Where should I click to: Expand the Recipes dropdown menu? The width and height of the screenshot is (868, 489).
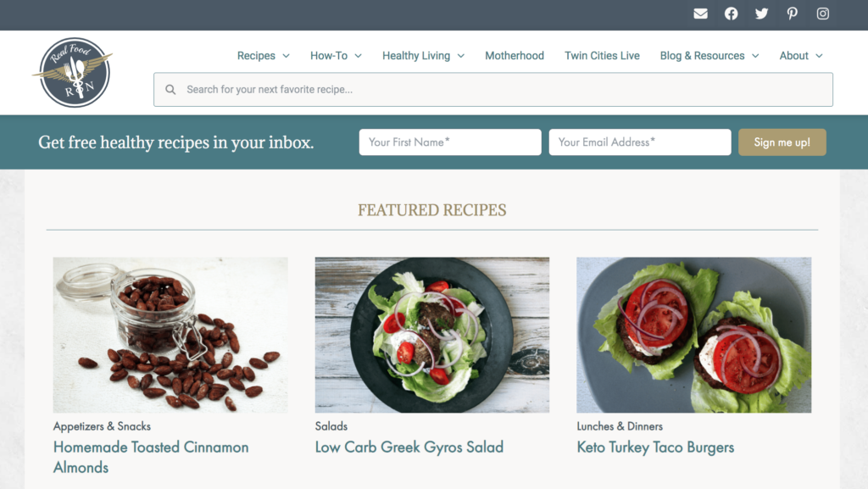click(x=263, y=56)
